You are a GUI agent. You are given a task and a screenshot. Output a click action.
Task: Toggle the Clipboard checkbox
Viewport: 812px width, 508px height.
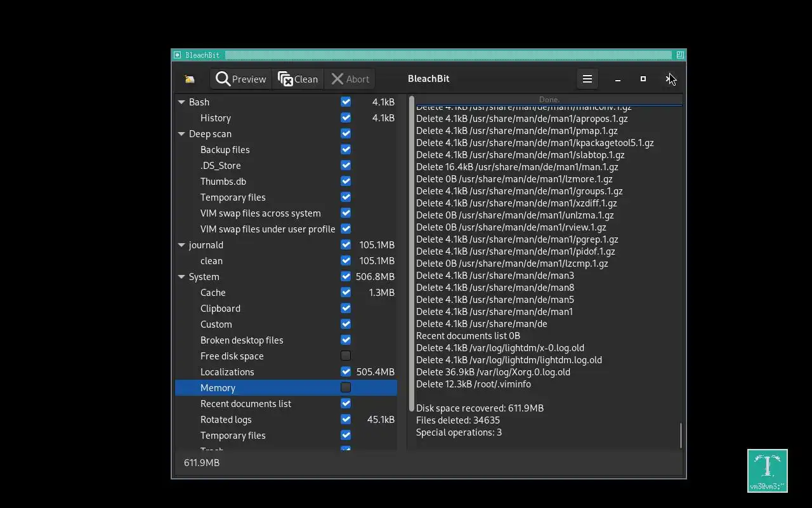[x=346, y=308]
